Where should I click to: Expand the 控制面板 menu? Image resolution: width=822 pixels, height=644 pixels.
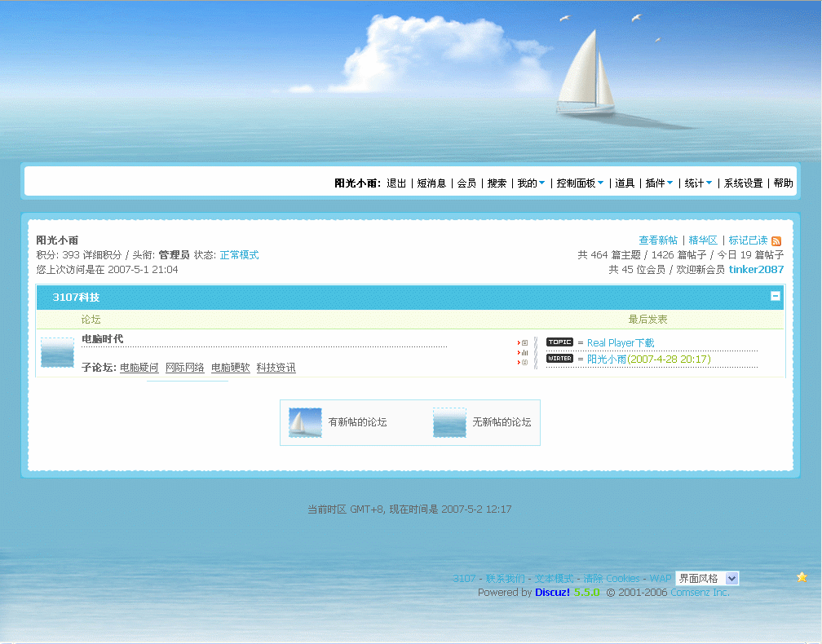580,183
